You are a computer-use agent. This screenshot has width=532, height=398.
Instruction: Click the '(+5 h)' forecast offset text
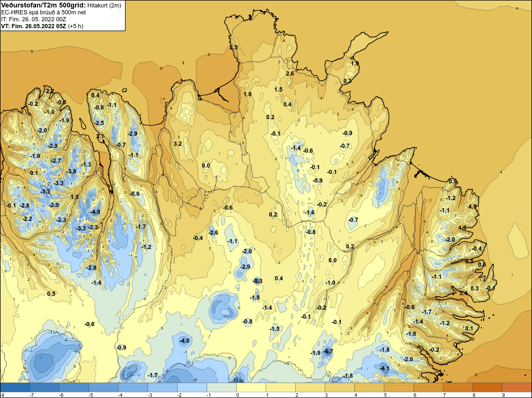point(76,26)
